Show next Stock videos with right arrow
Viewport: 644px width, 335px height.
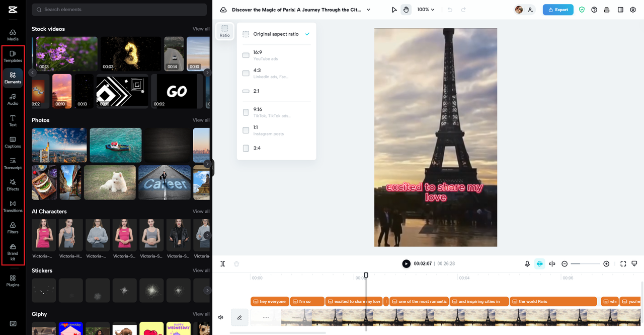point(207,73)
